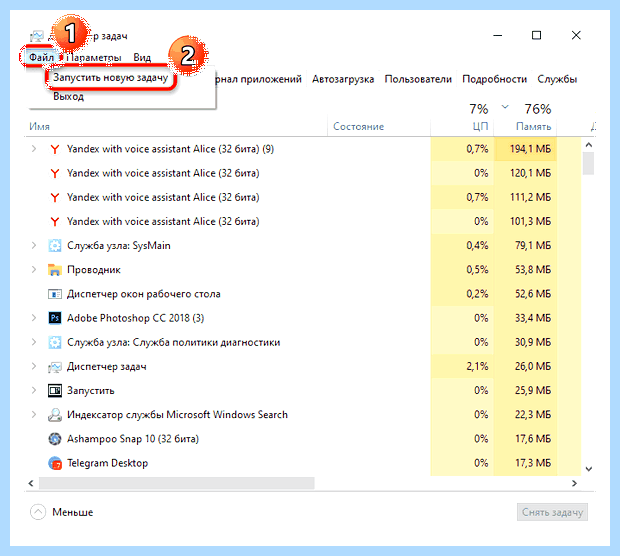The height and width of the screenshot is (556, 620).
Task: Switch to the Журнал приложений tab
Action: coord(259,79)
